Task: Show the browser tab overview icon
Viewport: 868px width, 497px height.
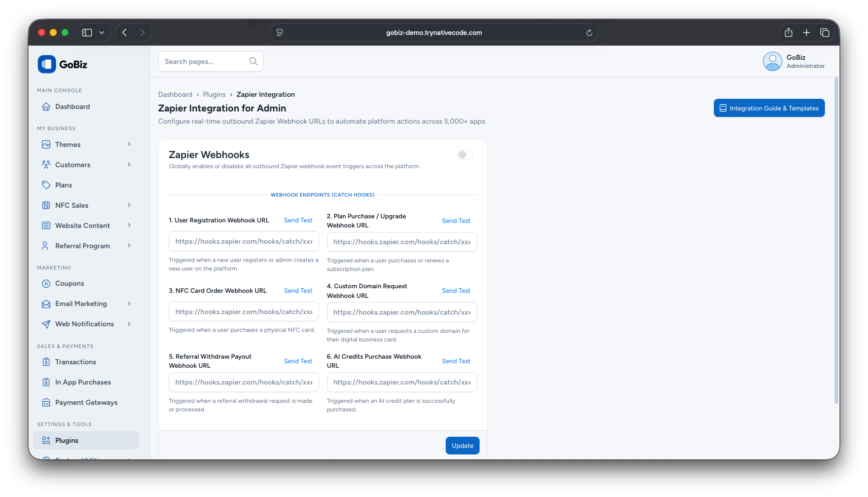Action: point(825,32)
